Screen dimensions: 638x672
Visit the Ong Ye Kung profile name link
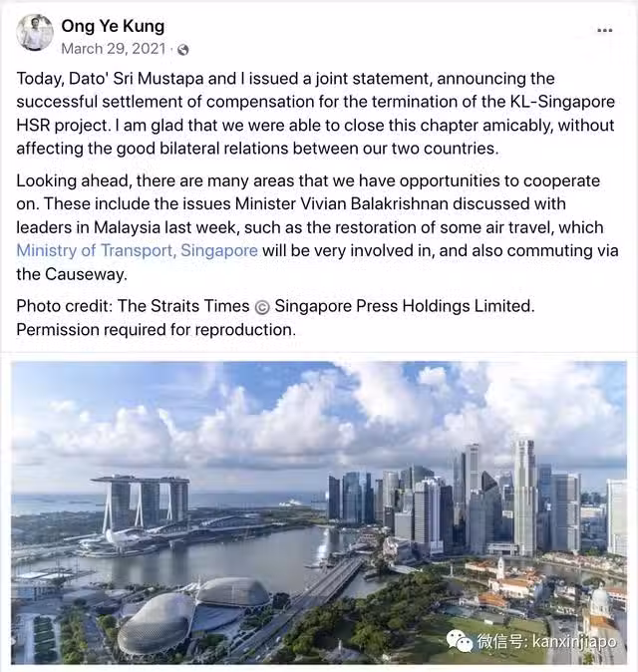pyautogui.click(x=113, y=26)
